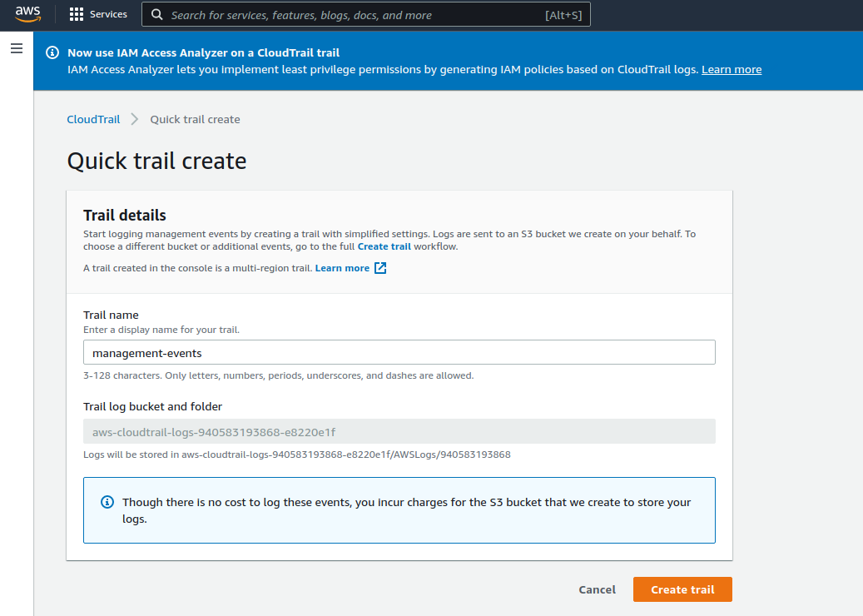The image size is (863, 616).
Task: Click the external link icon after Learn more
Action: (380, 268)
